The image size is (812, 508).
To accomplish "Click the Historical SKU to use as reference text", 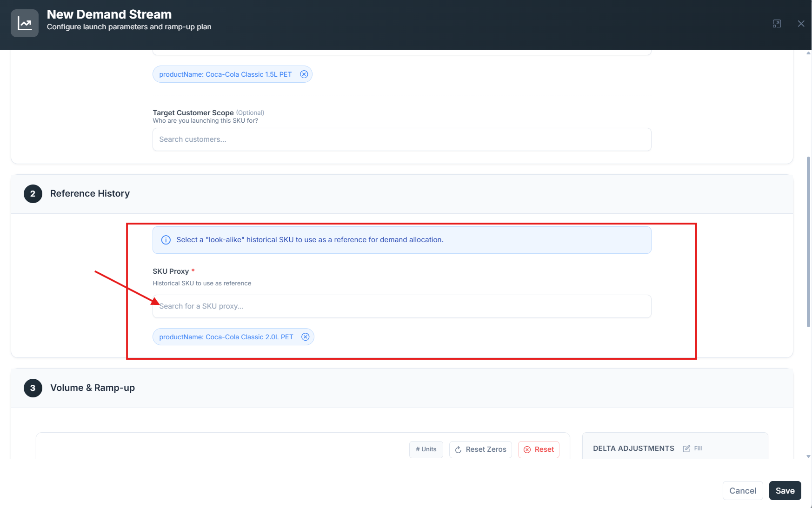I will tap(202, 284).
